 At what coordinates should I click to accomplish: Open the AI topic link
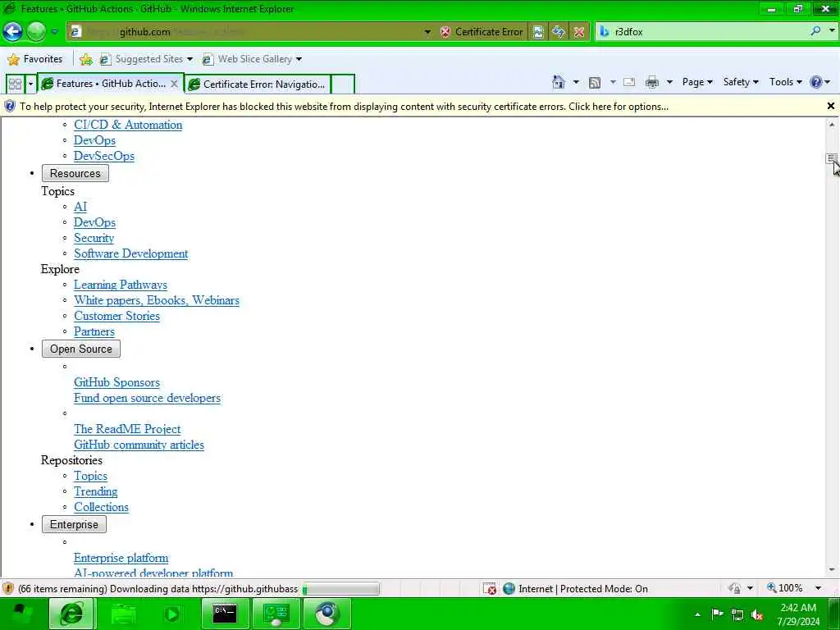point(80,207)
